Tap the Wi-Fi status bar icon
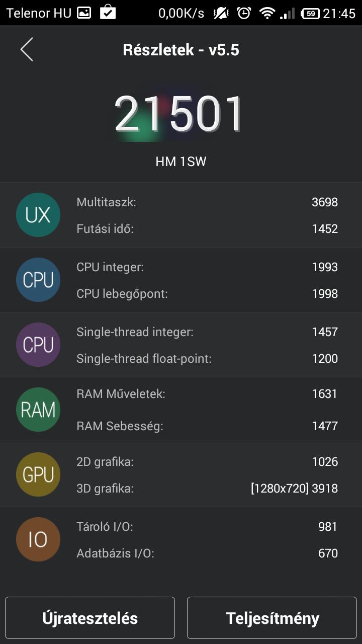This screenshot has height=644, width=362. (267, 14)
